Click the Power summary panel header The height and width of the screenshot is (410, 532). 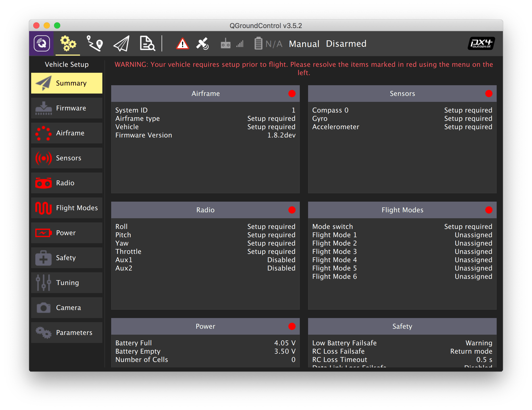coord(205,326)
